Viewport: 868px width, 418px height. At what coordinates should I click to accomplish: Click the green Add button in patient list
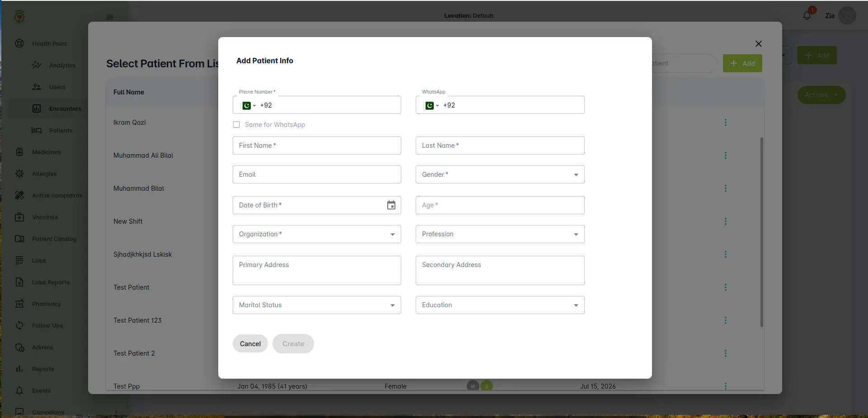click(x=742, y=64)
